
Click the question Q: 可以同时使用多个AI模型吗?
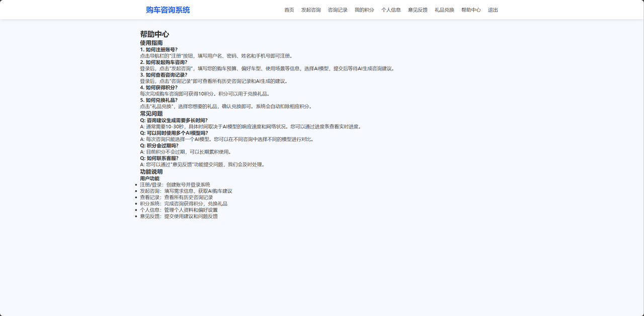point(174,133)
